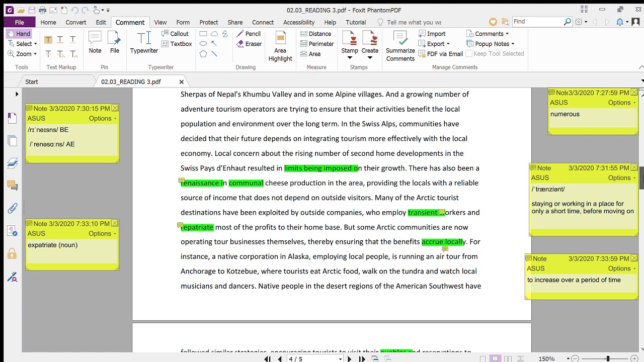Switch to the View ribbon tab
644x362 pixels.
click(x=160, y=22)
